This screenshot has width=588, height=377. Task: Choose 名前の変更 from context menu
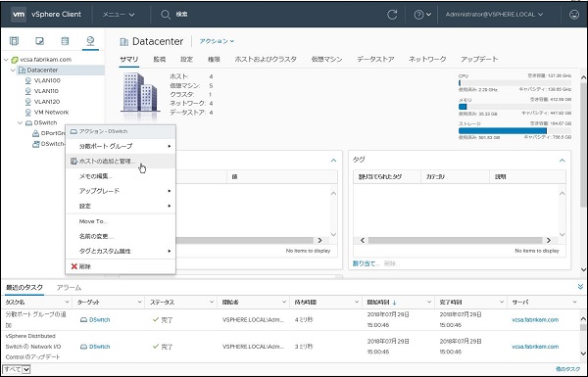(x=121, y=236)
